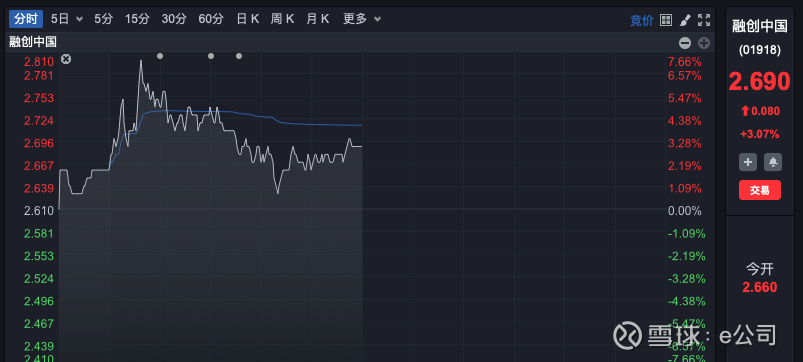Click the 2.496 price axis label
The width and height of the screenshot is (803, 362).
pos(39,301)
